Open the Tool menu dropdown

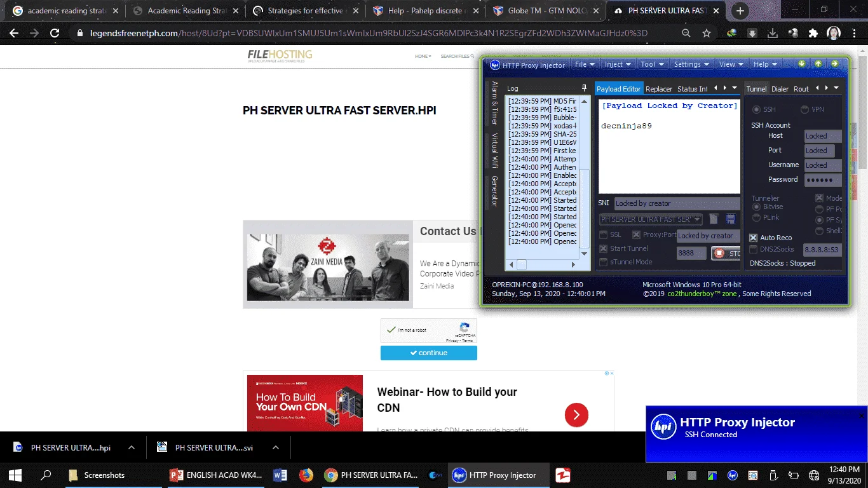pos(653,64)
